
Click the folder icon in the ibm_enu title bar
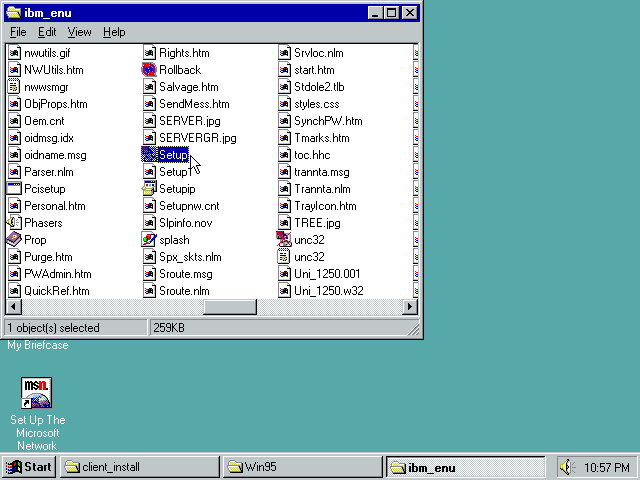13,13
